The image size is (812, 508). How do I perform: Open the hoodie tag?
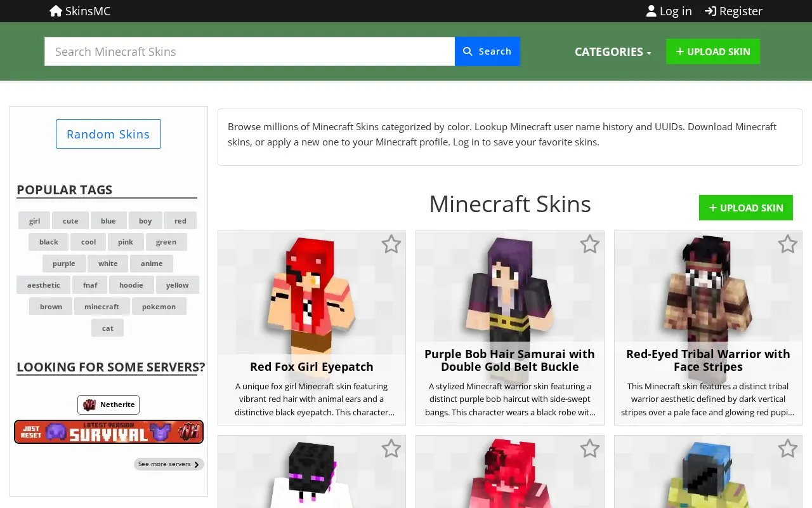pyautogui.click(x=131, y=285)
